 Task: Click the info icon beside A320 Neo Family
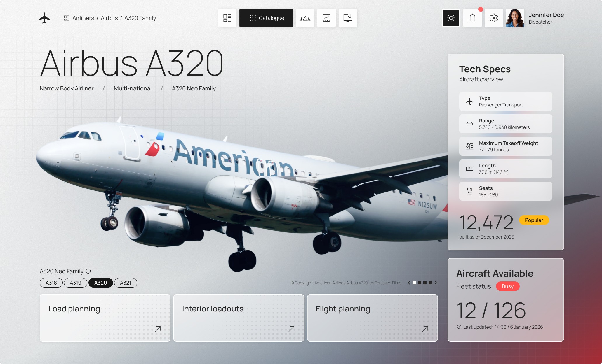(x=88, y=271)
